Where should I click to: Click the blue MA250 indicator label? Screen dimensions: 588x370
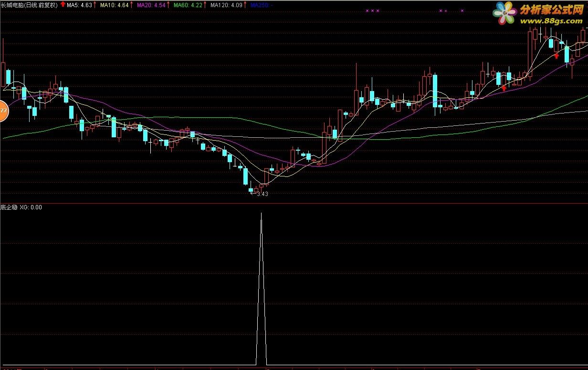(262, 5)
